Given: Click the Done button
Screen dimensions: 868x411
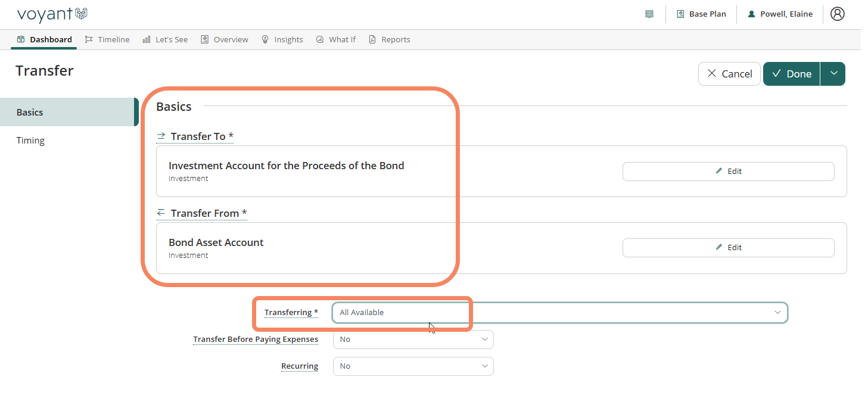Looking at the screenshot, I should tap(791, 74).
